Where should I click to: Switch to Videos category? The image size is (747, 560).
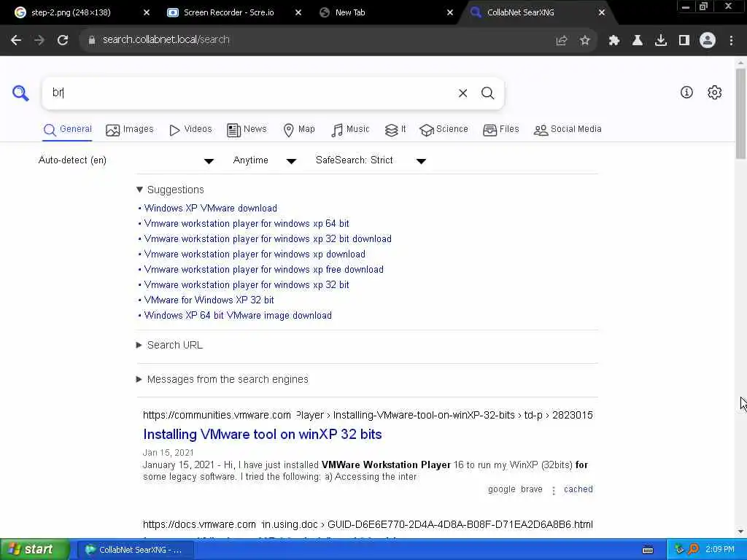[x=190, y=130]
